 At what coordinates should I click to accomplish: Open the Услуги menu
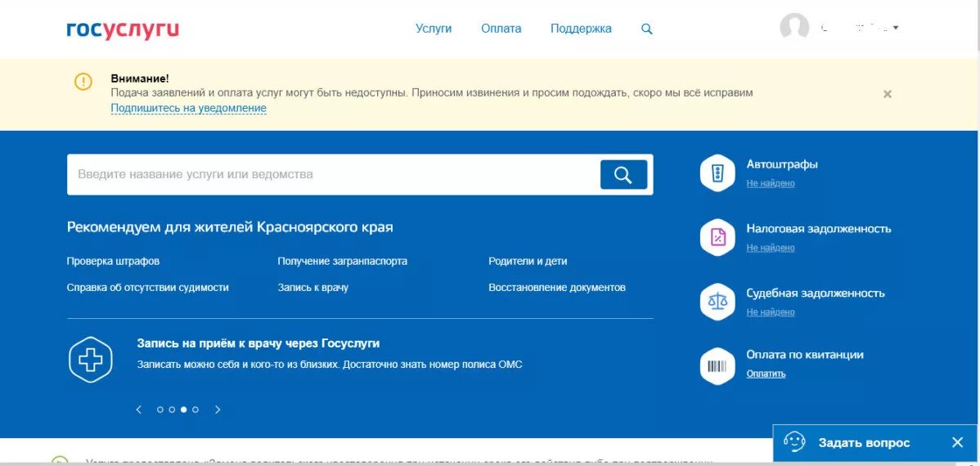tap(433, 29)
